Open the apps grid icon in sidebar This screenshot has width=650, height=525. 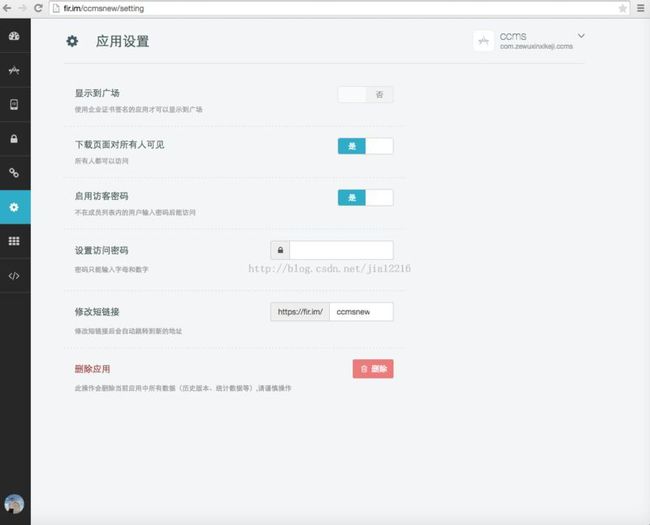point(14,241)
